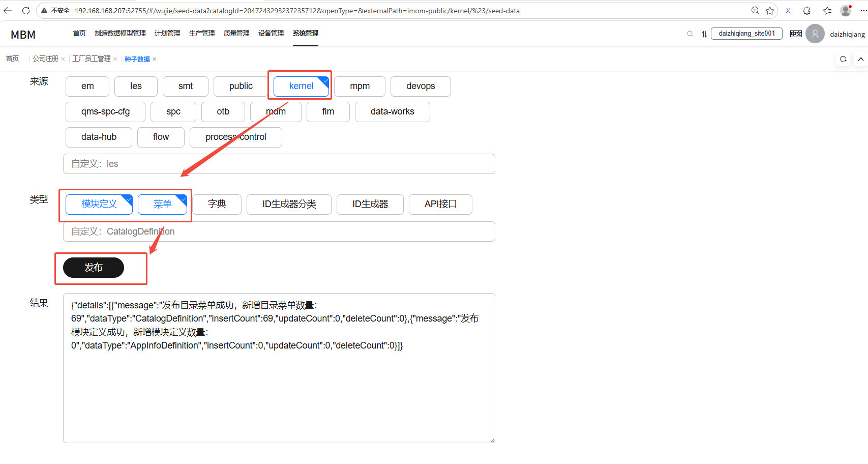The height and width of the screenshot is (464, 868).
Task: Switch to 公司注册 tab
Action: [x=45, y=59]
